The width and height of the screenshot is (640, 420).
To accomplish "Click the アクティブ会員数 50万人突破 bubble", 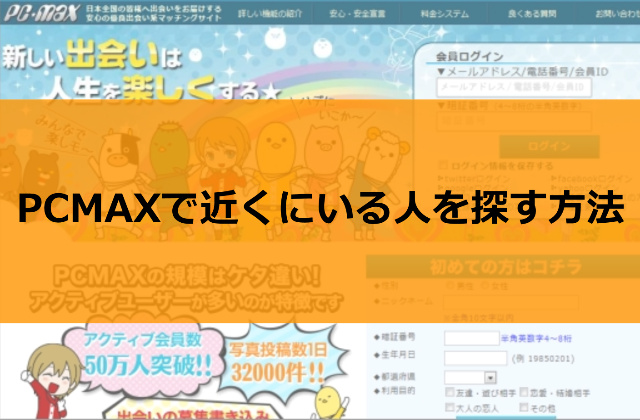I will pyautogui.click(x=143, y=355).
